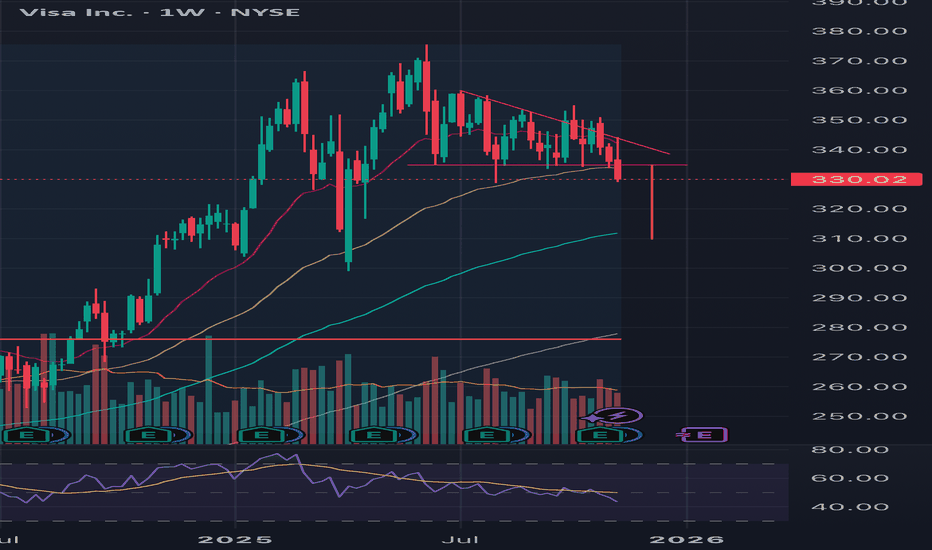Click the 370.00 price axis label

click(x=859, y=61)
